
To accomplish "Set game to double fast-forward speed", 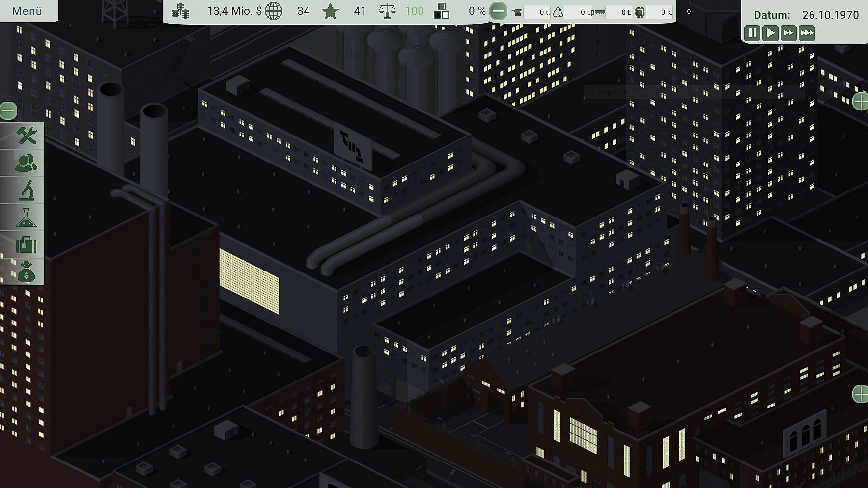I will click(788, 33).
